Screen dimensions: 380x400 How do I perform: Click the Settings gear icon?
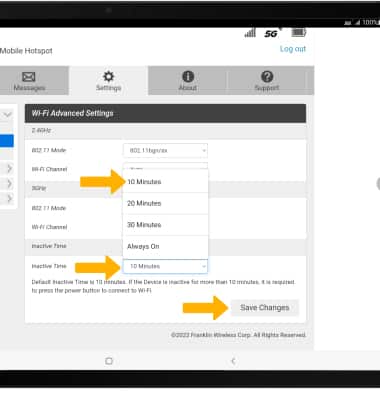108,76
